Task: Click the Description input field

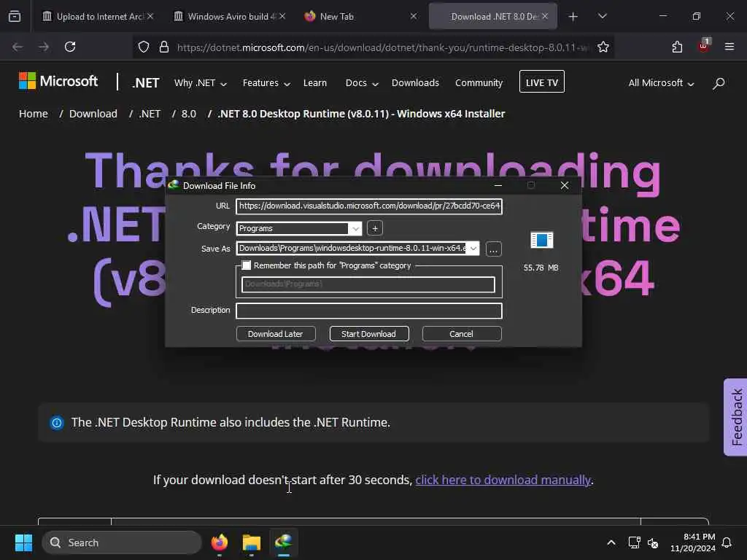Action: click(x=368, y=311)
